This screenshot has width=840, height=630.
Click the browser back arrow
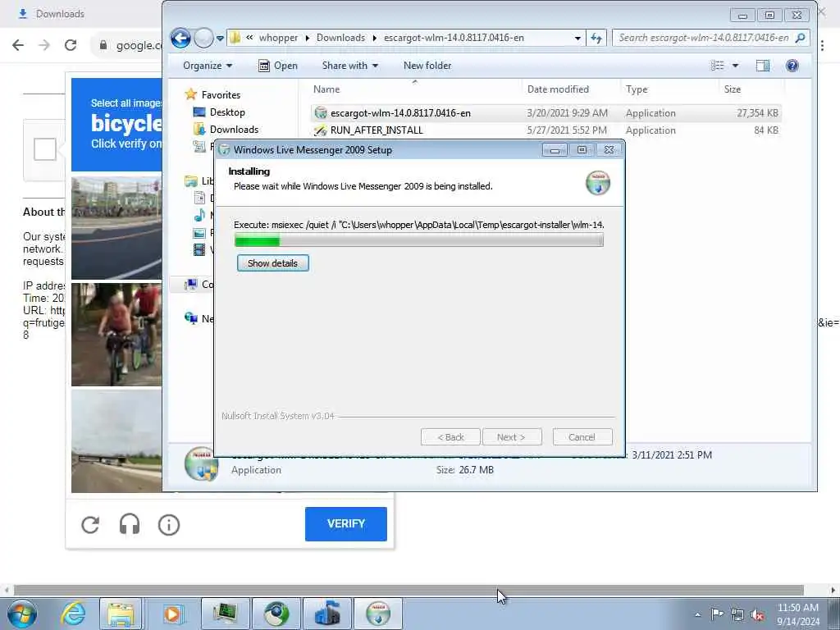pyautogui.click(x=18, y=45)
